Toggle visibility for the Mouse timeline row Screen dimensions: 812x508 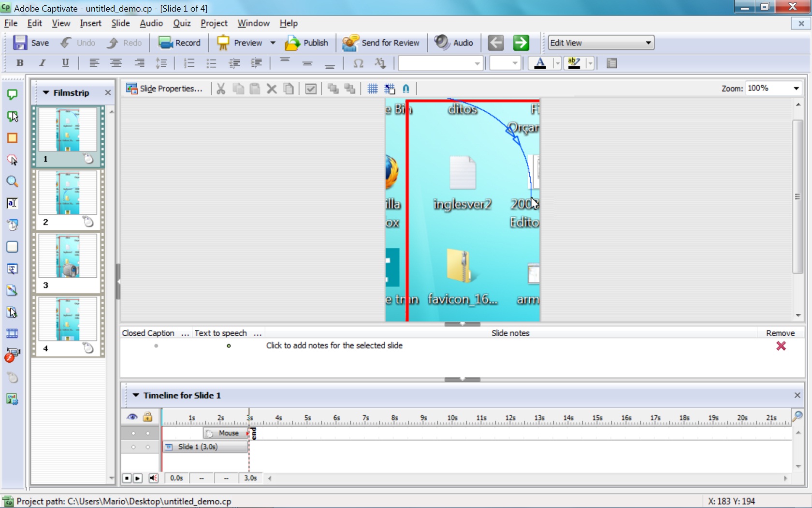point(133,433)
